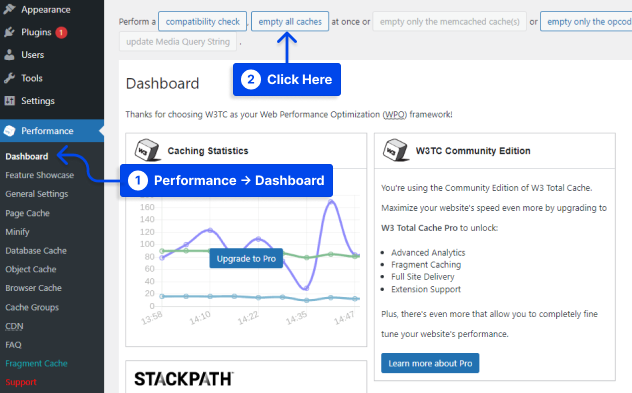Empty all caches at once
Image resolution: width=632 pixels, height=393 pixels.
290,21
